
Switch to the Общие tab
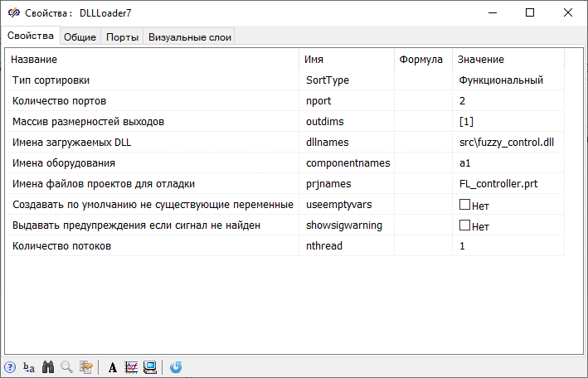(80, 36)
